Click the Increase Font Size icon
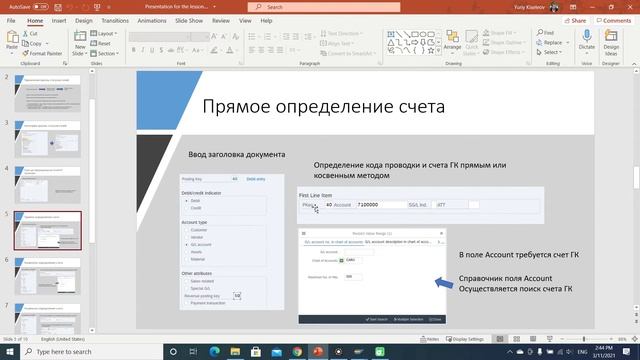 coord(214,37)
